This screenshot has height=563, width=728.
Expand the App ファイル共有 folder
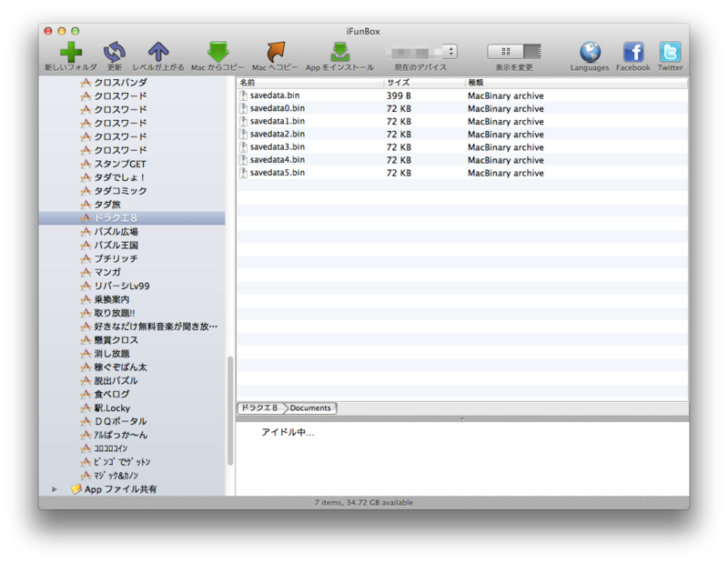coord(55,489)
